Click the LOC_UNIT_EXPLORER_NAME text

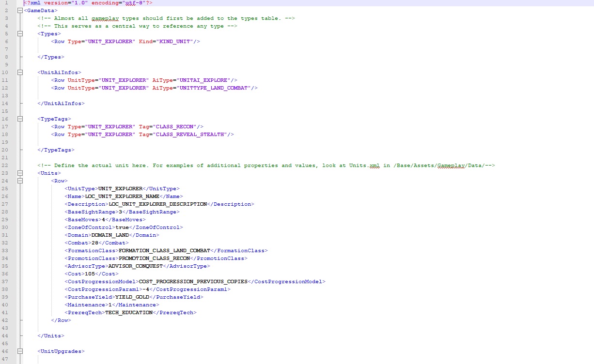pyautogui.click(x=122, y=197)
